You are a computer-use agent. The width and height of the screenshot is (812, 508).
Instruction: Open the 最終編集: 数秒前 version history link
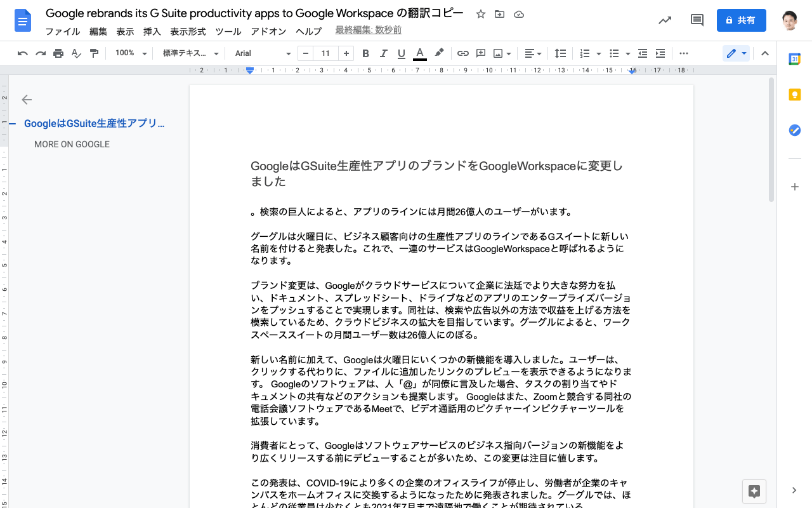coord(368,30)
